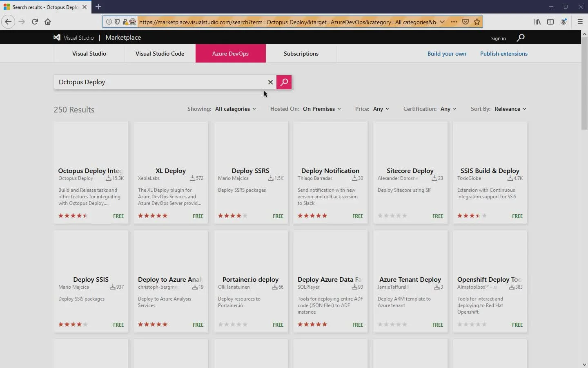
Task: Reload the current page
Action: 35,22
